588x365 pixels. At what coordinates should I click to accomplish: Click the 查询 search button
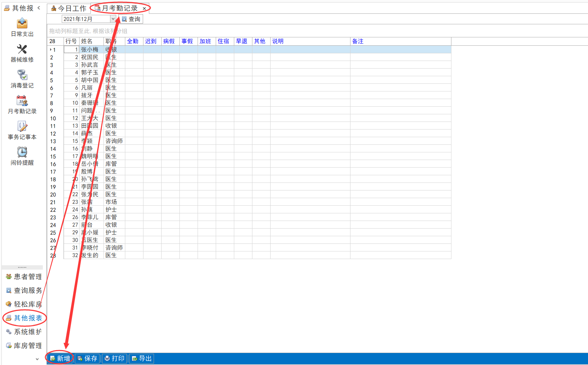[131, 19]
